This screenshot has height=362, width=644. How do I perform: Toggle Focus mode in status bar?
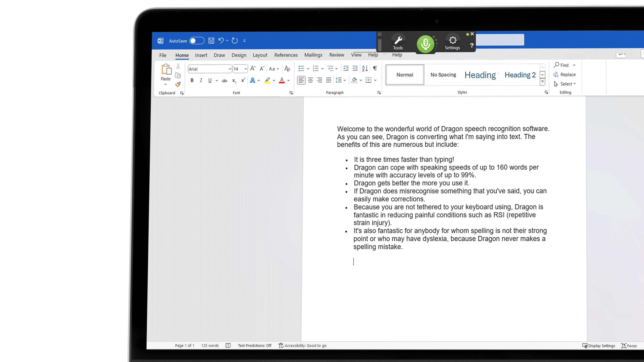(x=629, y=346)
